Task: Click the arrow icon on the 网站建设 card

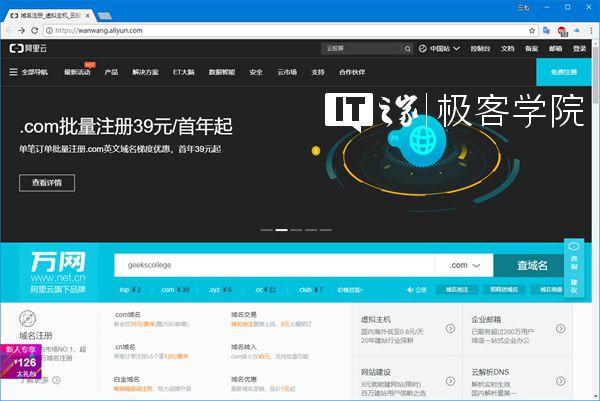Action: point(450,381)
